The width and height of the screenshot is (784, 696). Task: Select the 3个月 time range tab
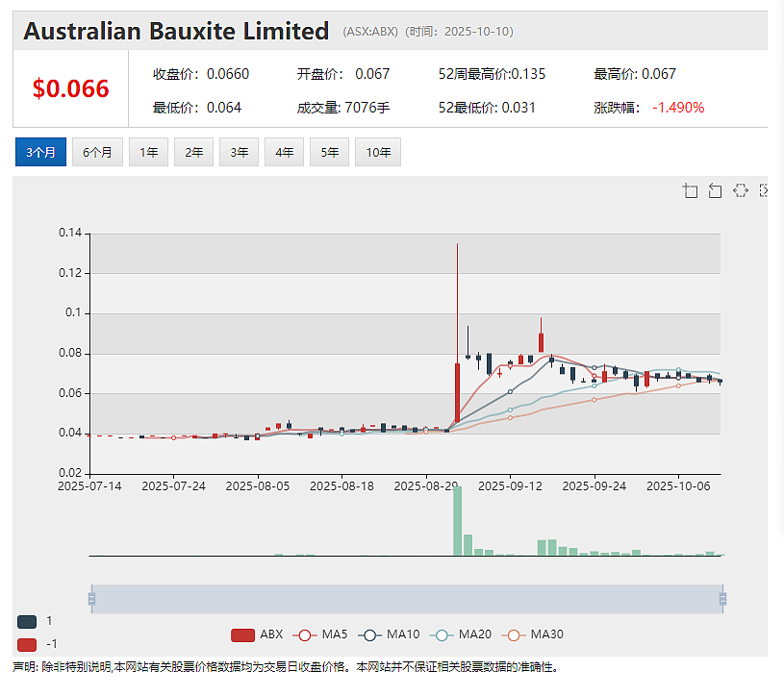pyautogui.click(x=40, y=152)
